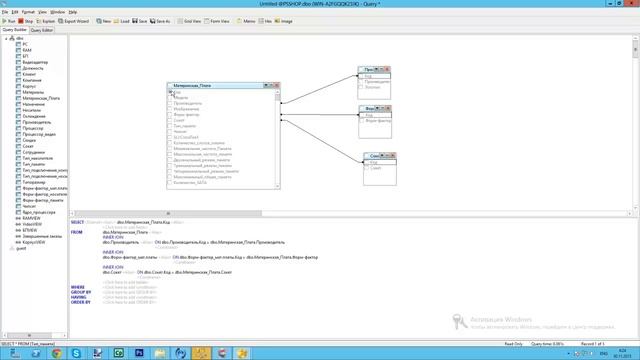Screen dimensions: 640x360
Task: Open the Image viewer
Action: pyautogui.click(x=283, y=21)
